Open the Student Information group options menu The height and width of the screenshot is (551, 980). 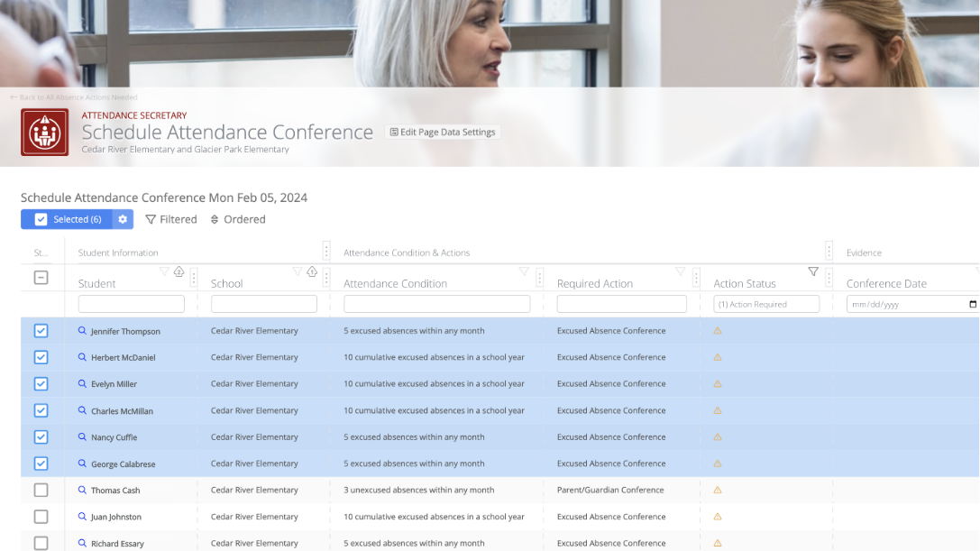[x=326, y=250]
